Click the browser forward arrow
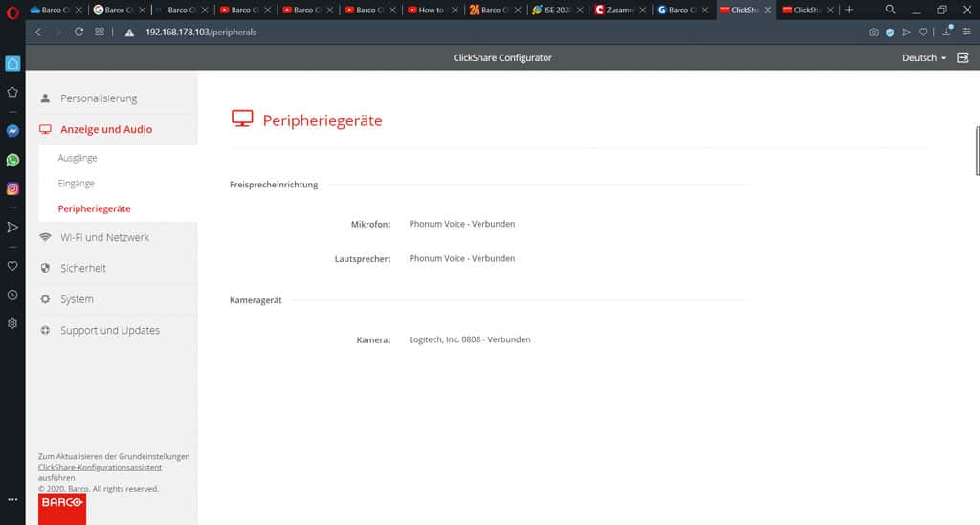980x525 pixels. [58, 32]
